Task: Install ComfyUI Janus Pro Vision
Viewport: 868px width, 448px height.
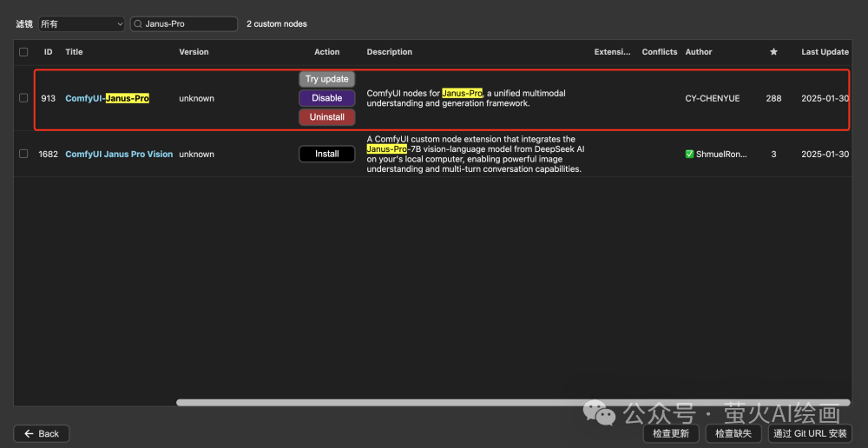Action: point(327,154)
